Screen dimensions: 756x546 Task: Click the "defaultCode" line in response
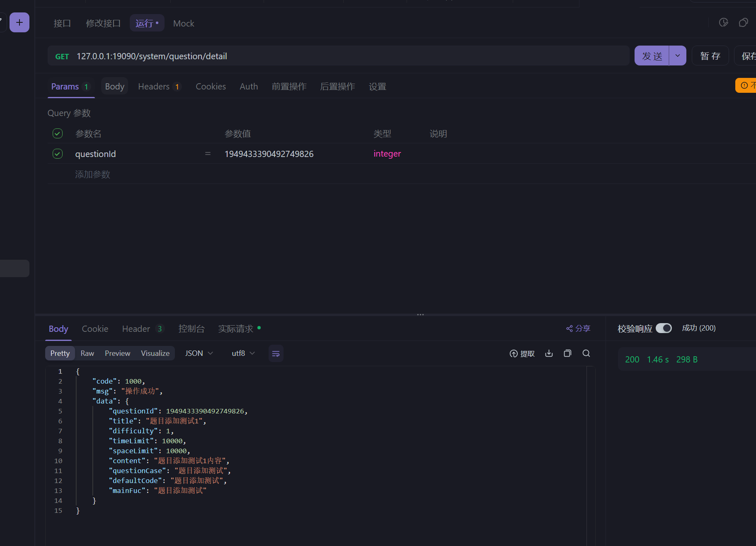click(x=168, y=481)
